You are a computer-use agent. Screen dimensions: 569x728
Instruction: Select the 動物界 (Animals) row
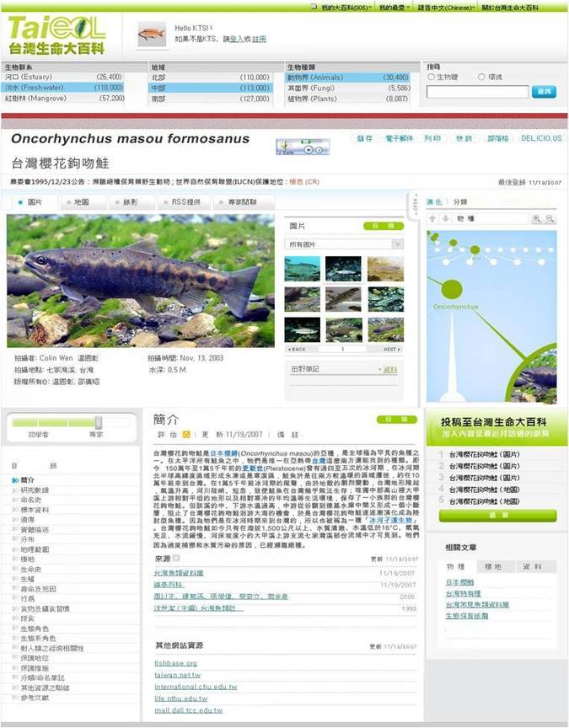tap(348, 77)
